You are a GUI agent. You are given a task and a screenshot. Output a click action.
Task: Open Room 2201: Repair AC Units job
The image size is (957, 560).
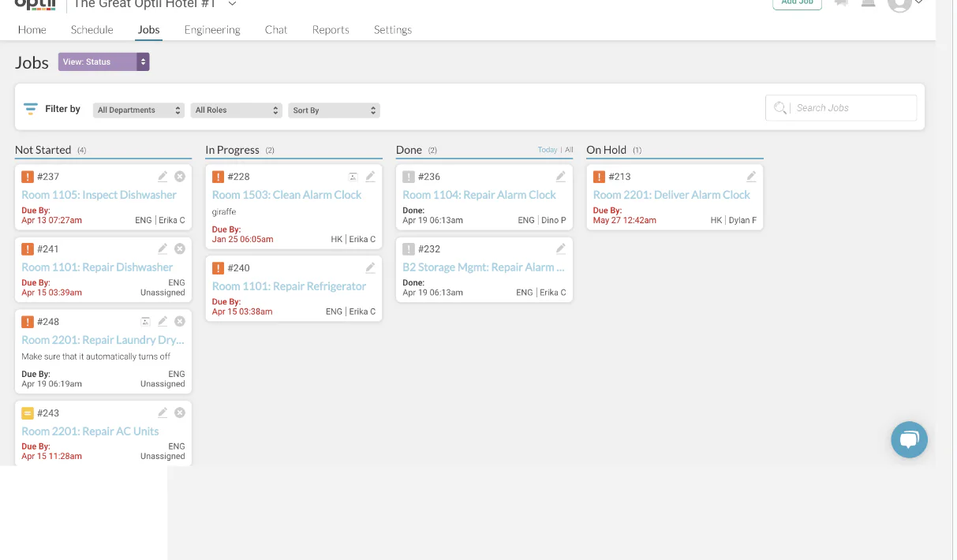[x=90, y=431]
